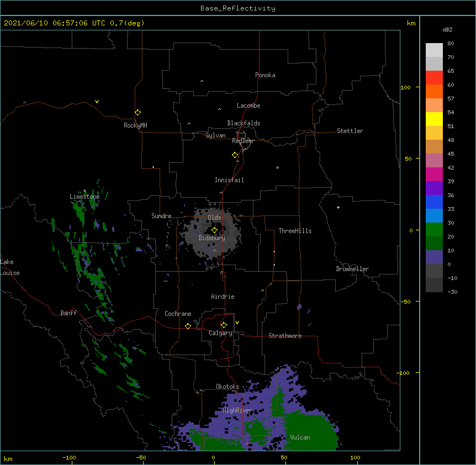Click the Base_Reflectivity title
Viewport: 476px width, 465px height.
tap(238, 8)
